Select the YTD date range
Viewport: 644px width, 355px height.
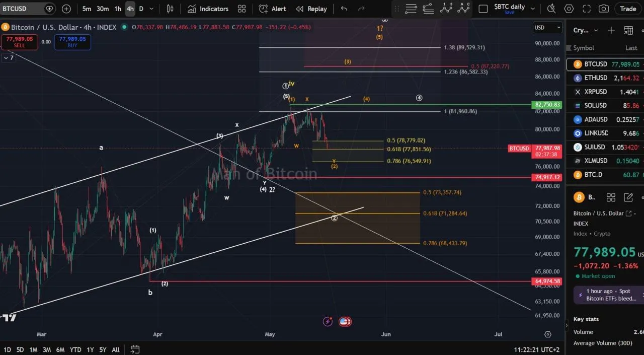[x=75, y=349]
